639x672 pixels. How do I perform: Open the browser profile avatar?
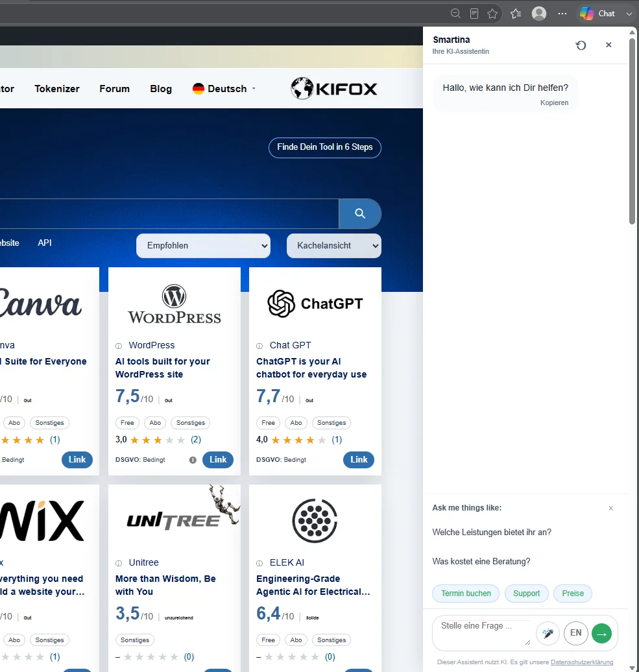point(538,14)
